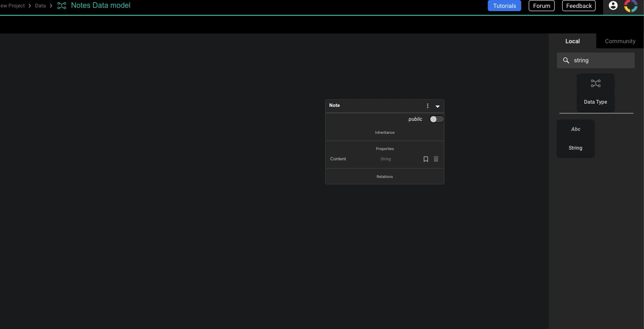Switch to the Local tab

(x=572, y=41)
